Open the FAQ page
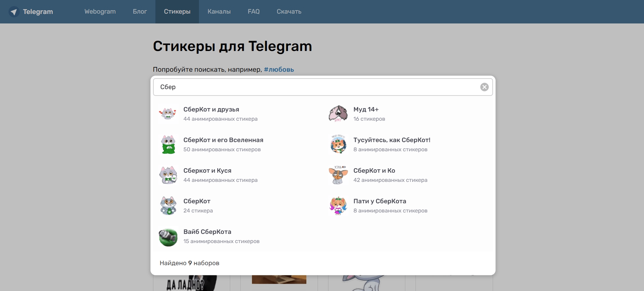Viewport: 644px width, 291px height. pos(254,12)
